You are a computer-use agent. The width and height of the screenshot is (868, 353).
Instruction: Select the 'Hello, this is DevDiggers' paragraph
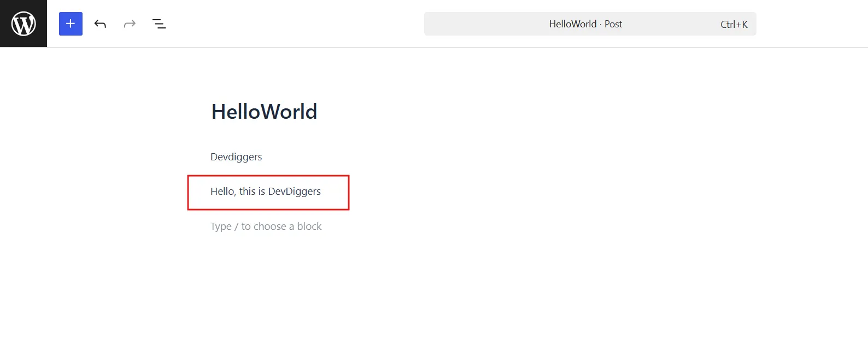coord(266,192)
